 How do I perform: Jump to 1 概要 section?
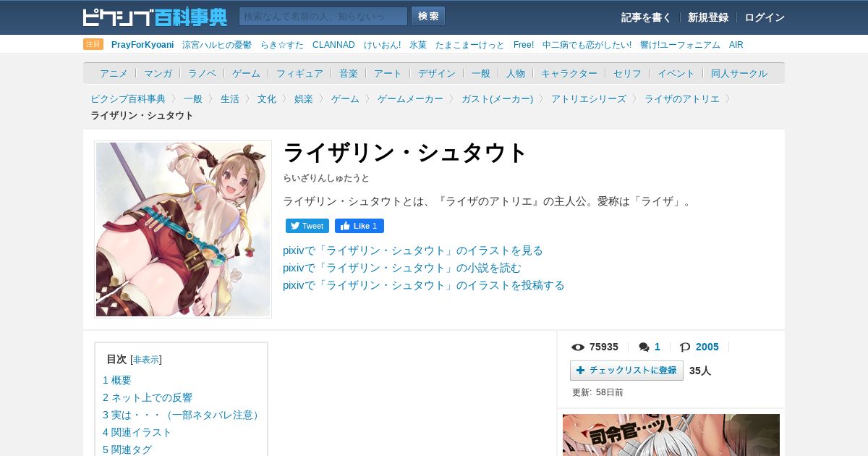(x=117, y=380)
